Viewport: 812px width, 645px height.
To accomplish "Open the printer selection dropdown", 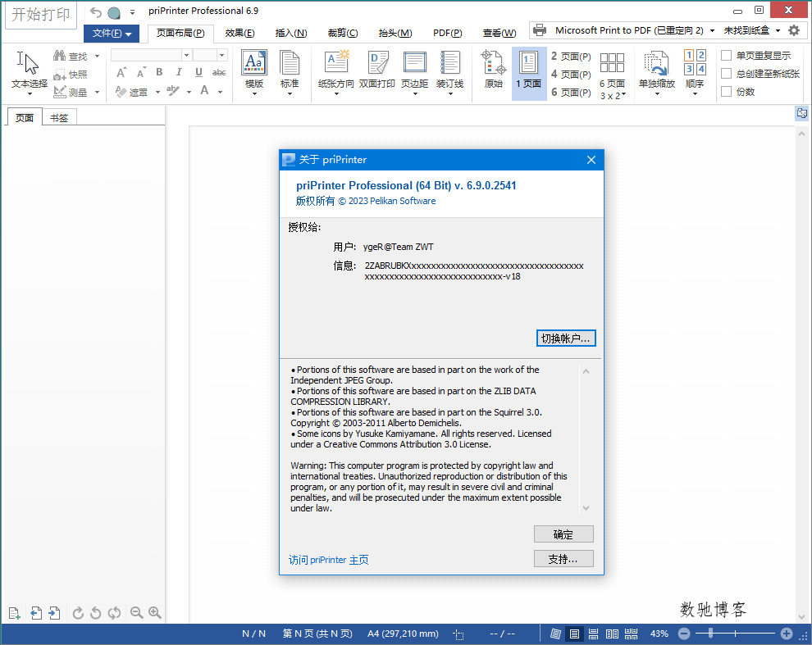I will [712, 30].
